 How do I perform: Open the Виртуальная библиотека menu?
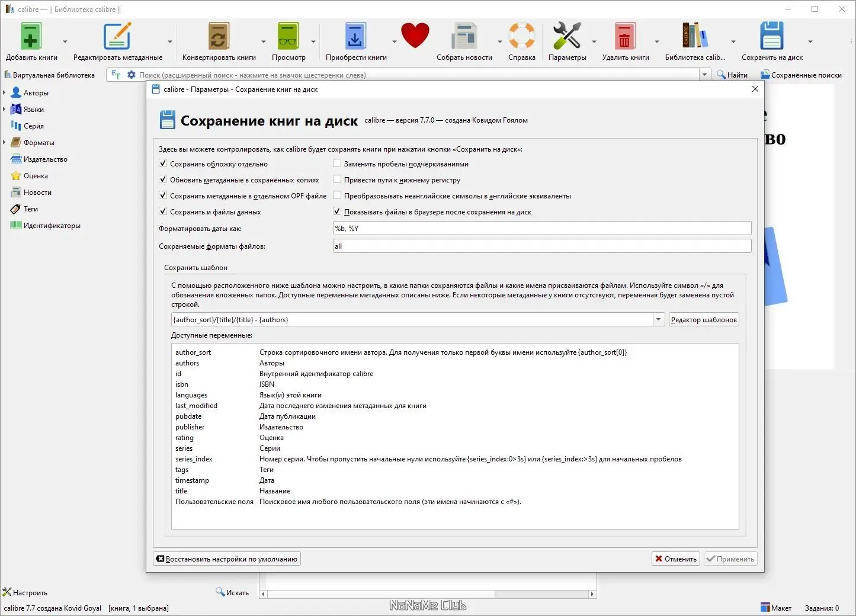[x=50, y=75]
